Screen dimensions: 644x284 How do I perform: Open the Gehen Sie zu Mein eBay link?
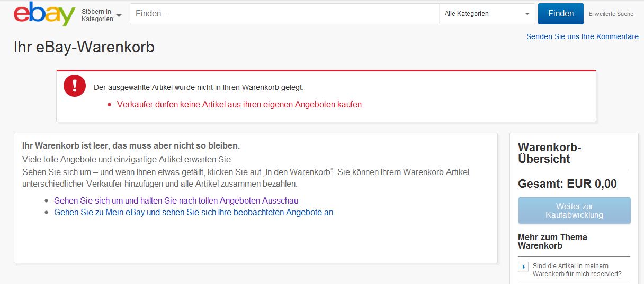tap(194, 212)
